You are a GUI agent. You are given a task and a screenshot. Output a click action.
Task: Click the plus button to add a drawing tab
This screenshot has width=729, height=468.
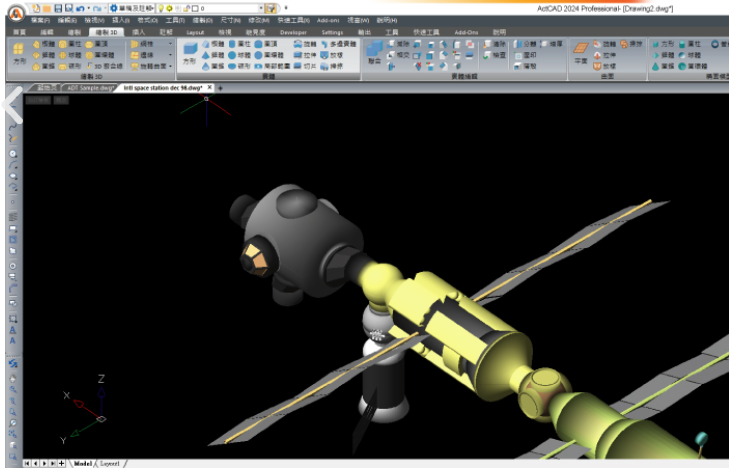point(221,88)
